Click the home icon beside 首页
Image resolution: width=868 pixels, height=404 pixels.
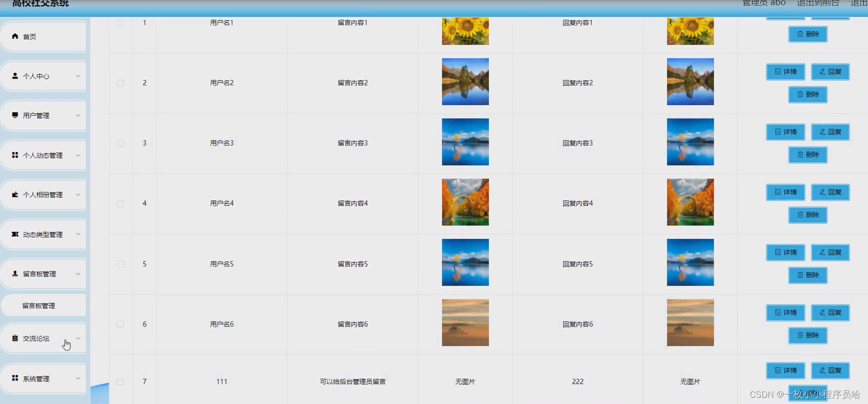point(15,36)
